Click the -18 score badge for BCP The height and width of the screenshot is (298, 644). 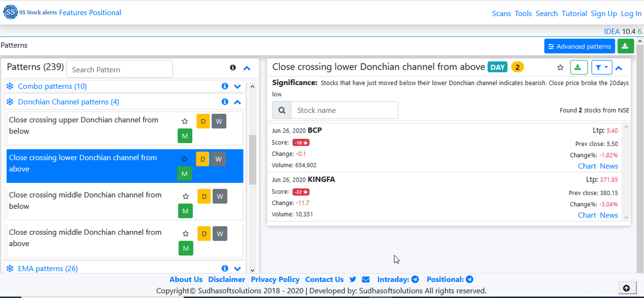(x=301, y=143)
